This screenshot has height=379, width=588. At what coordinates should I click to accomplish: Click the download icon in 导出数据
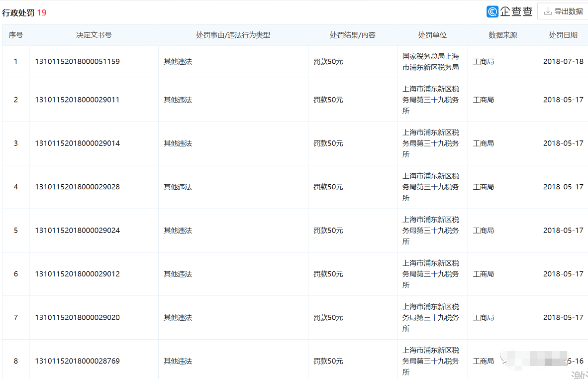(548, 11)
